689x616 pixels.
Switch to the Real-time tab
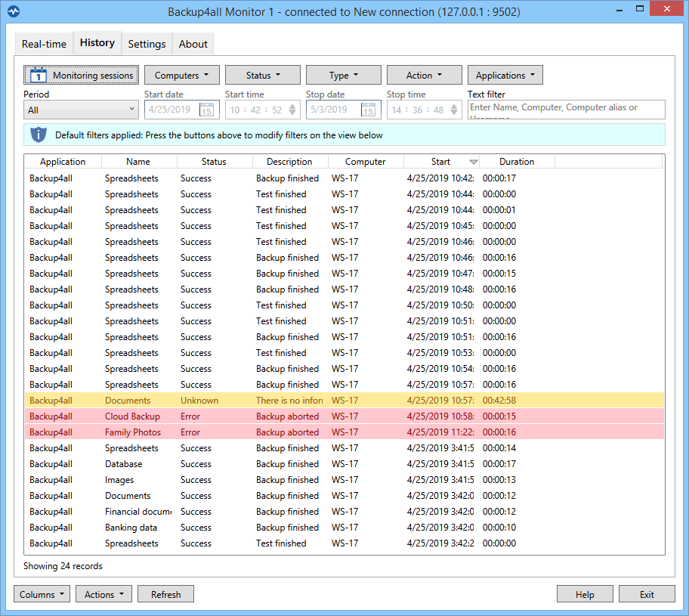tap(44, 44)
